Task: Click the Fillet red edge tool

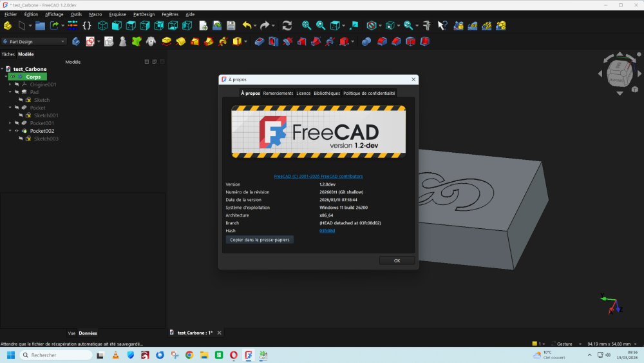Action: pos(382,41)
